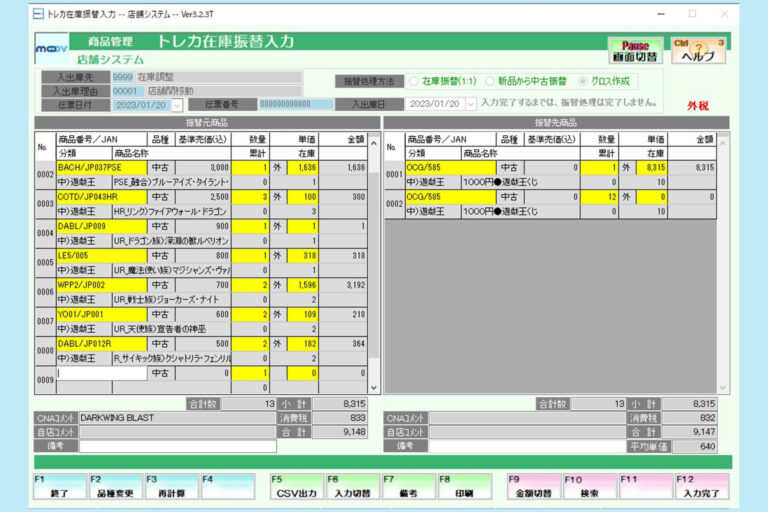
Task: Click F1 終了 function key button
Action: click(60, 487)
